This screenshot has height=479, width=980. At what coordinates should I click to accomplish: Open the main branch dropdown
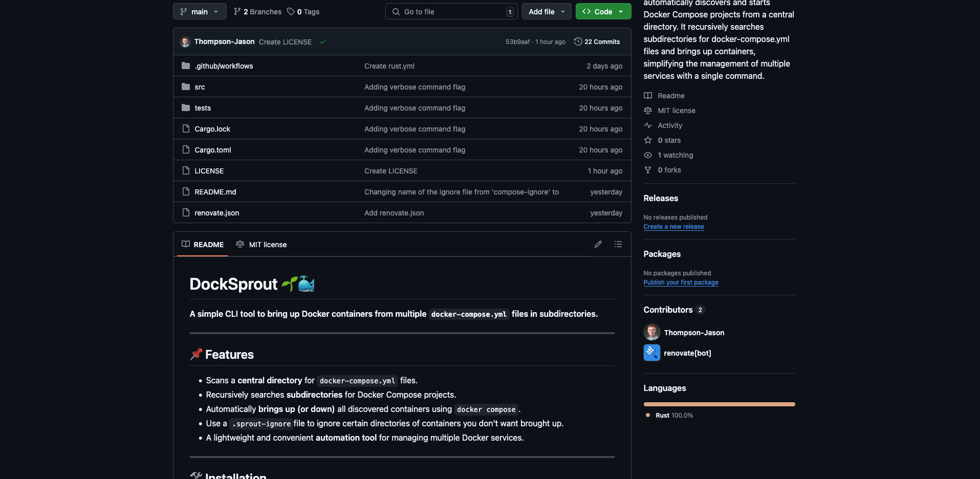click(200, 11)
